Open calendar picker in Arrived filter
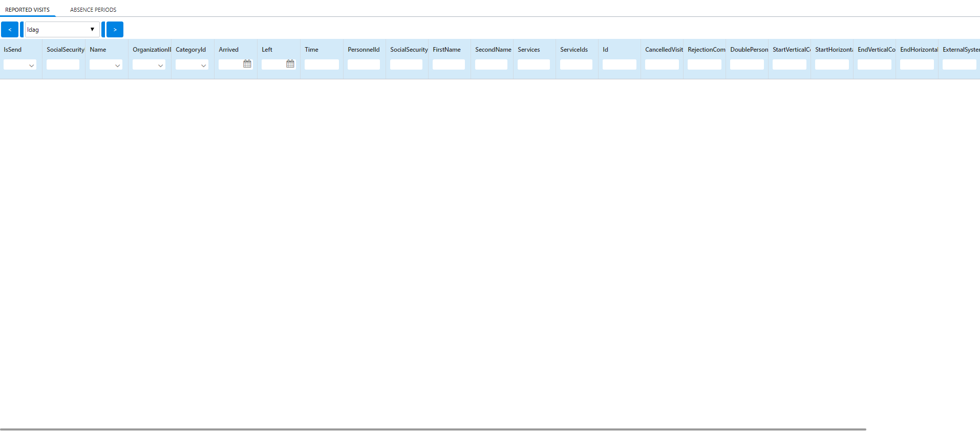 click(x=247, y=64)
